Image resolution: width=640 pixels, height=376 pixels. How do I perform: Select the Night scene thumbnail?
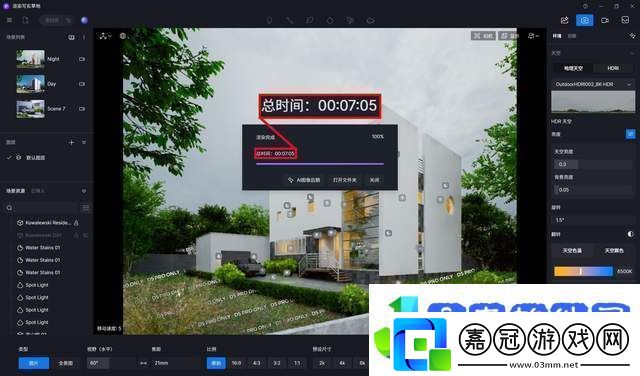[x=31, y=59]
